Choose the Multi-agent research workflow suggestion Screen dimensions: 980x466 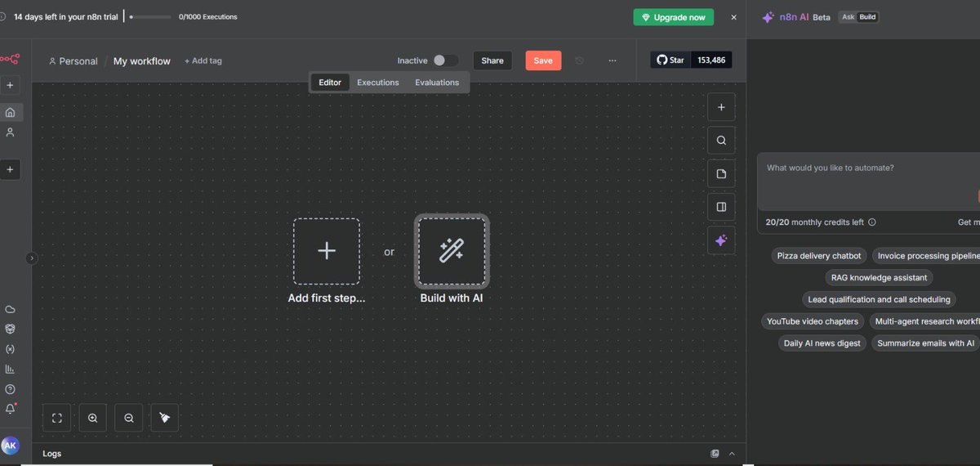pos(924,321)
